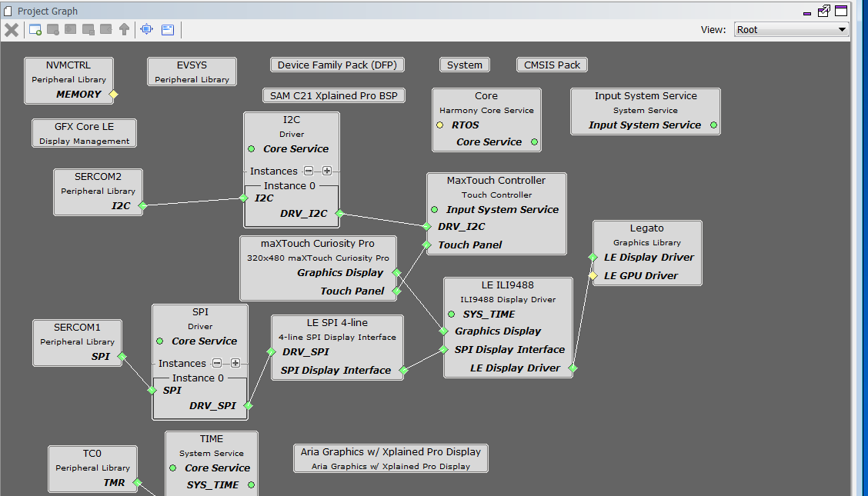868x496 pixels.
Task: Click the grayed remove group toolbar icon
Action: click(53, 30)
